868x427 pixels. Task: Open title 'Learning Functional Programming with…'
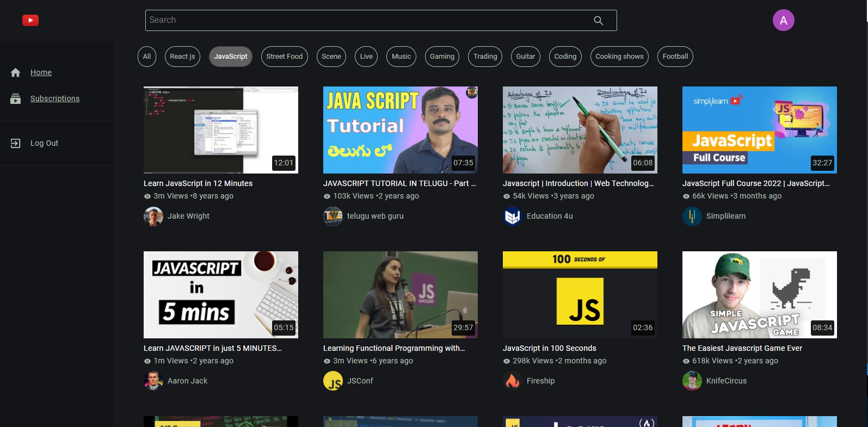[x=394, y=348]
